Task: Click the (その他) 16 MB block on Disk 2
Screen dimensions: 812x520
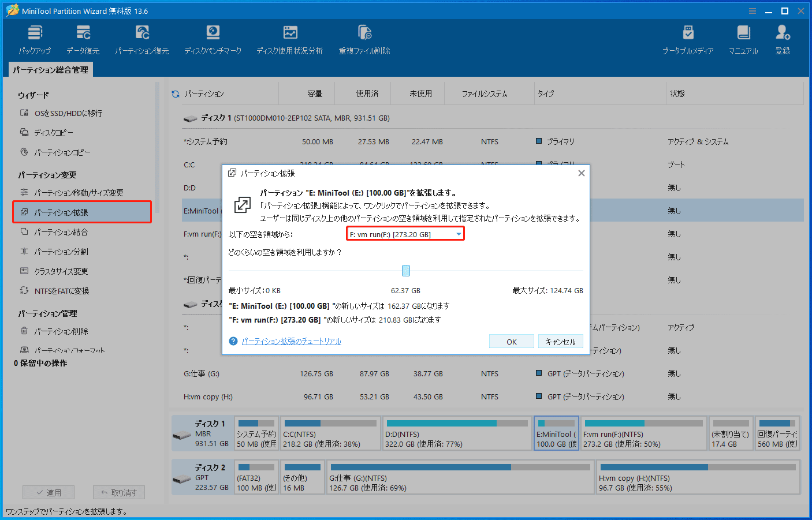Action: pyautogui.click(x=303, y=477)
